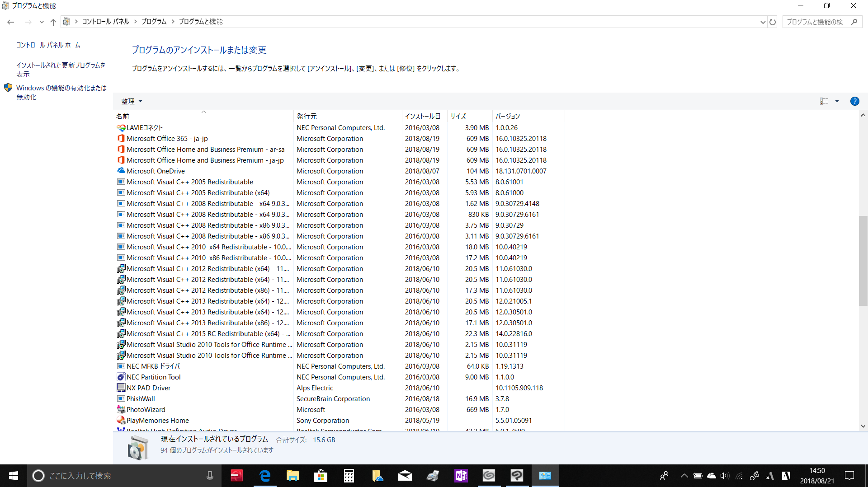Image resolution: width=868 pixels, height=487 pixels.
Task: Open Windows の機能の有効化または無効化 link
Action: 61,92
